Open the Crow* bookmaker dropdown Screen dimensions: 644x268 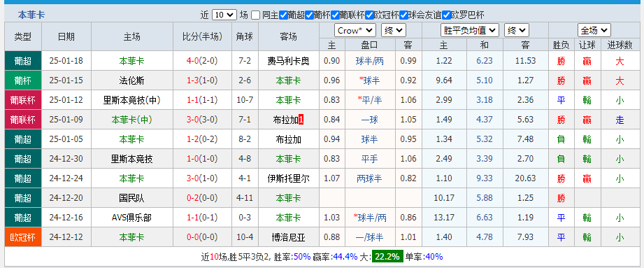(x=355, y=30)
